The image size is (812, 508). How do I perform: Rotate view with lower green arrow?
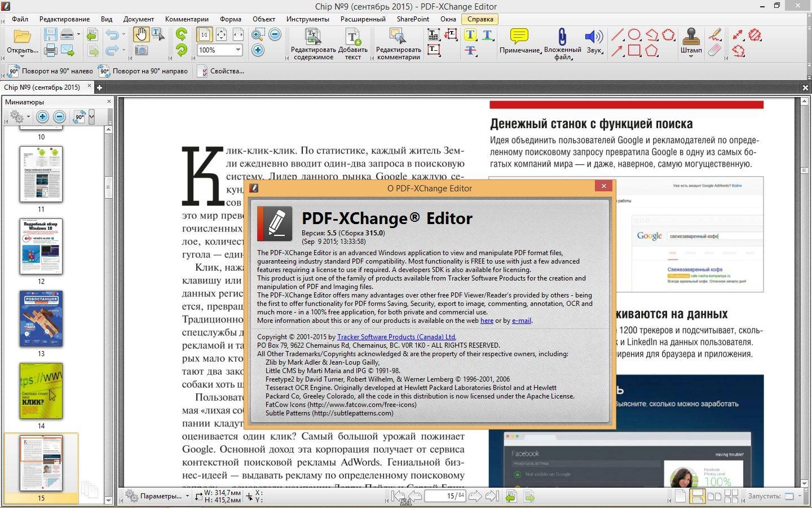(182, 50)
